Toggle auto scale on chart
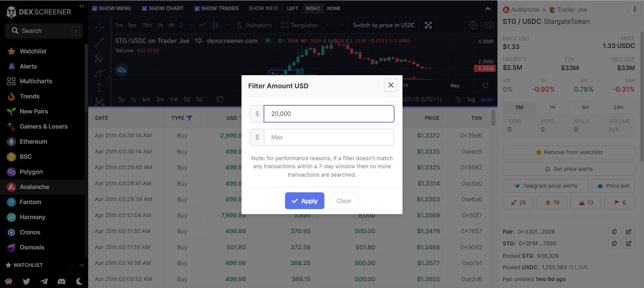The width and height of the screenshot is (644, 288). [x=487, y=99]
